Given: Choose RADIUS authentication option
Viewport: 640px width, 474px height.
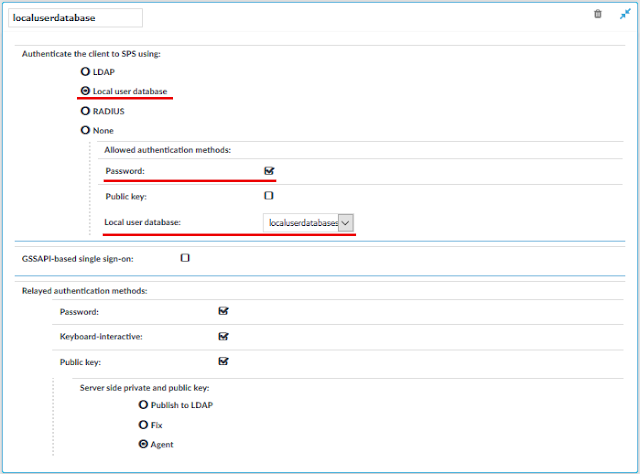Looking at the screenshot, I should tap(85, 111).
